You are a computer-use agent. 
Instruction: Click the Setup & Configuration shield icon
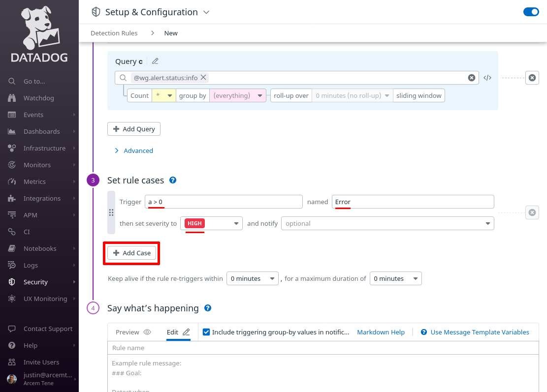(96, 12)
